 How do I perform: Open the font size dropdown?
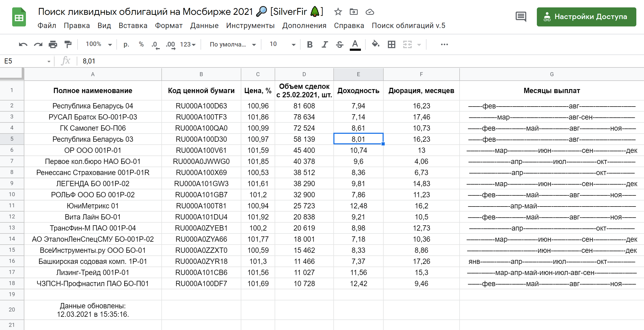pyautogui.click(x=282, y=44)
